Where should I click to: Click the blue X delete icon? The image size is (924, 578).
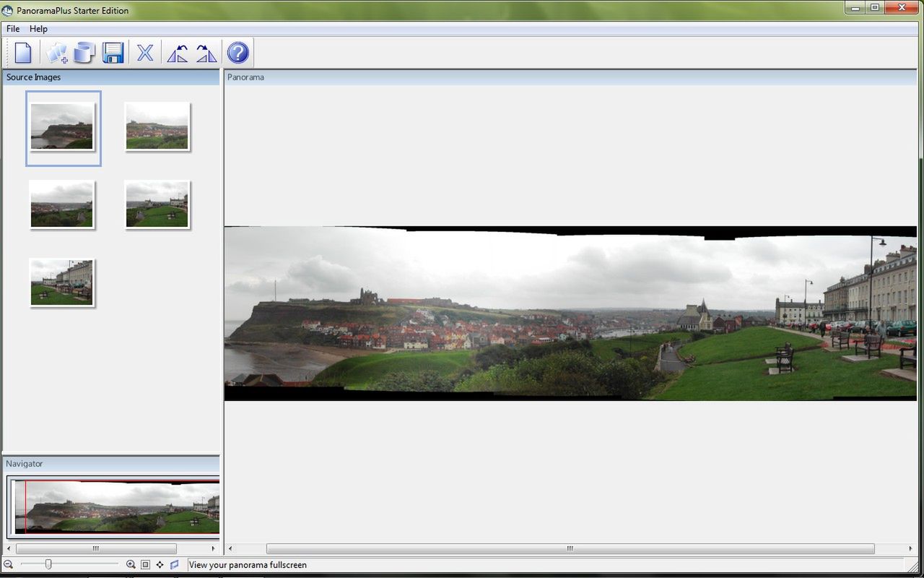[x=145, y=53]
